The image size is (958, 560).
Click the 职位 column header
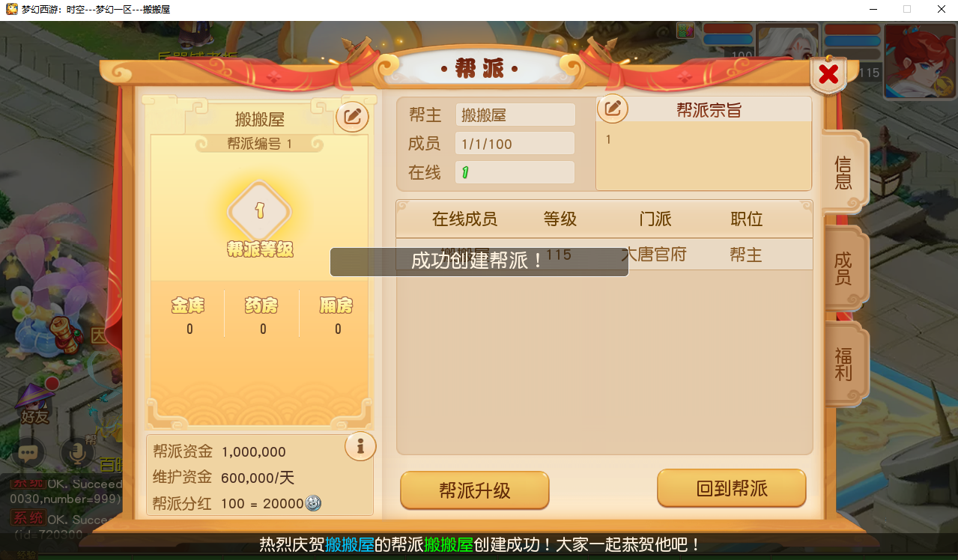747,219
